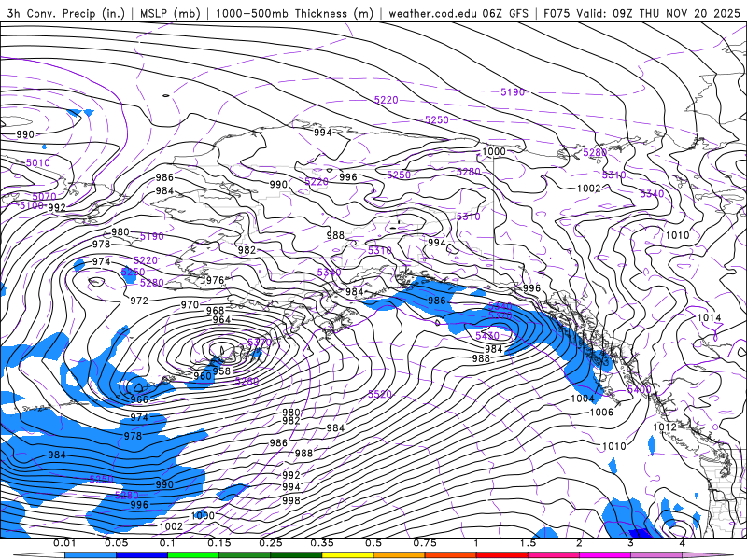Click '1000-500mb Thickness (m)' in the header
Image resolution: width=747 pixels, height=560 pixels.
(x=294, y=13)
